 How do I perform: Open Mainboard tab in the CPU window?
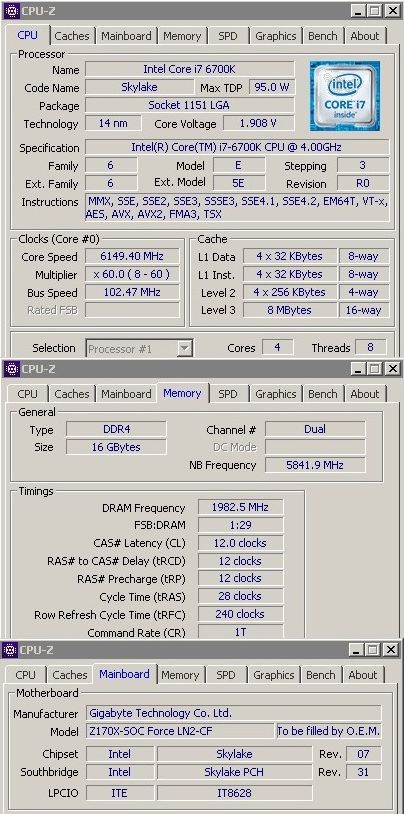(126, 36)
